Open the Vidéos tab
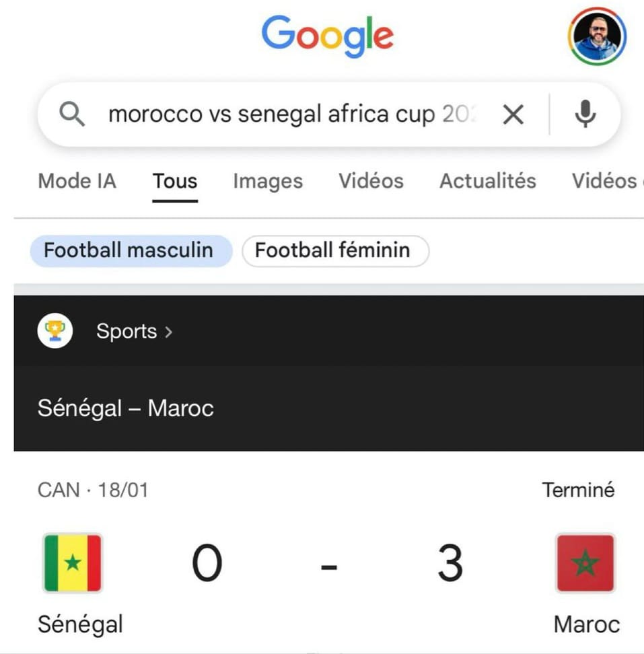644x654 pixels. pyautogui.click(x=371, y=181)
